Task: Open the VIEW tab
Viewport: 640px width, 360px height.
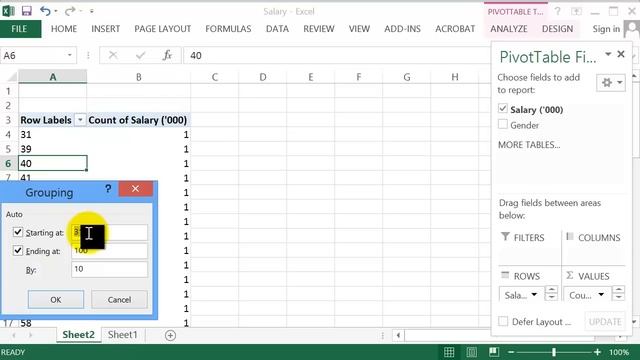Action: [359, 29]
